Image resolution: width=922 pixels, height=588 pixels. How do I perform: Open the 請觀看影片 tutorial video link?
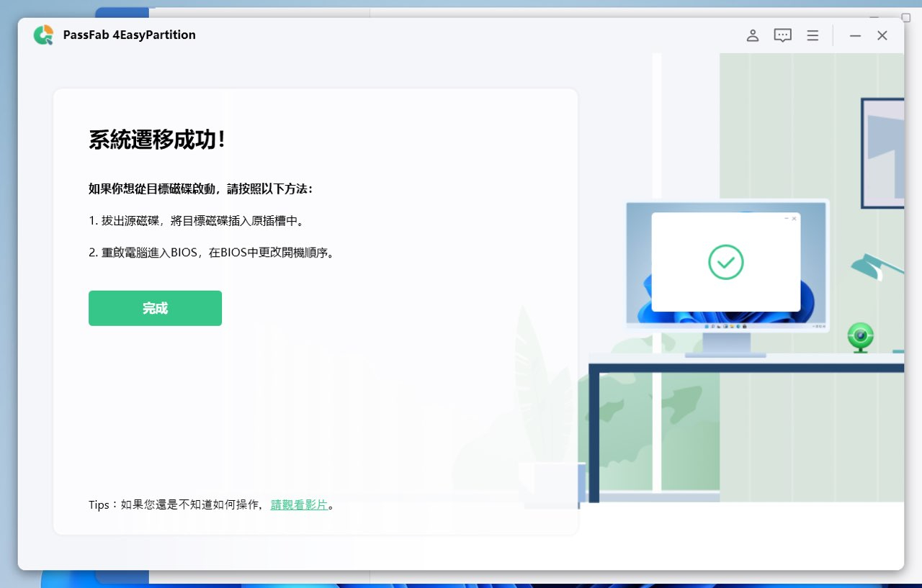[300, 505]
